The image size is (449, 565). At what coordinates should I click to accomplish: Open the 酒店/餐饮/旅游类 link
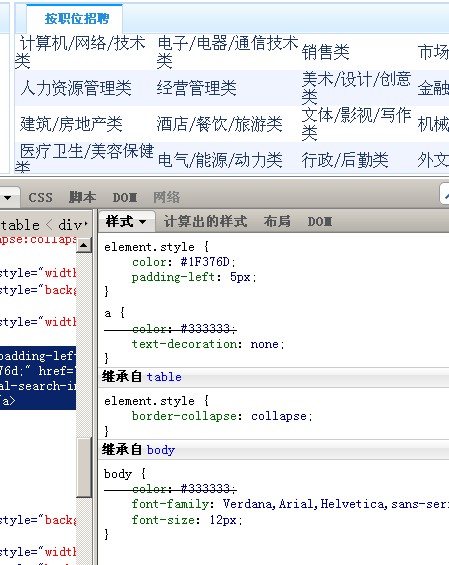click(x=219, y=124)
